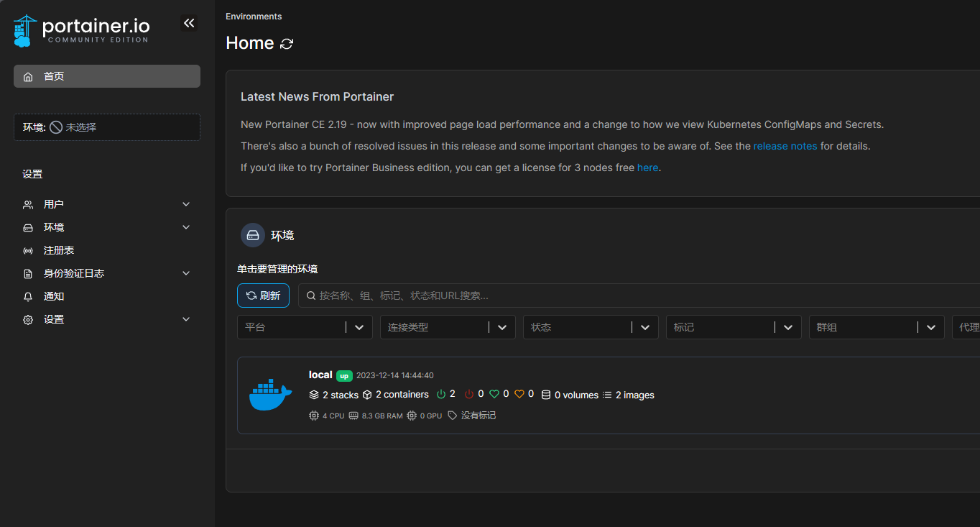Collapse the sidebar with double-chevron icon
Viewport: 980px width, 527px height.
pyautogui.click(x=189, y=23)
